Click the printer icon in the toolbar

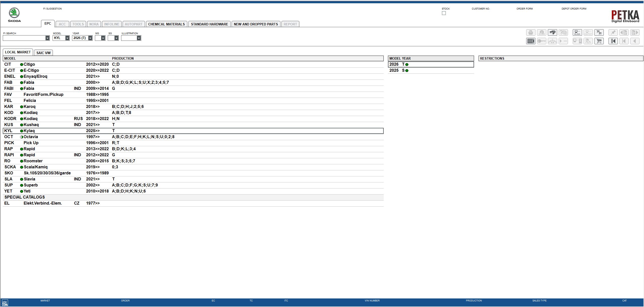point(531,32)
